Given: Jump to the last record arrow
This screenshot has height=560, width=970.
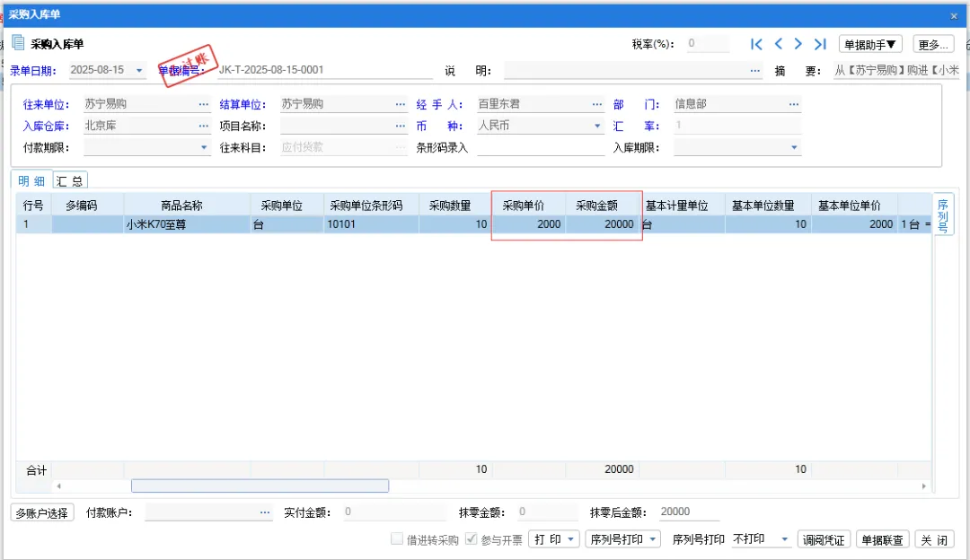Looking at the screenshot, I should [x=819, y=44].
